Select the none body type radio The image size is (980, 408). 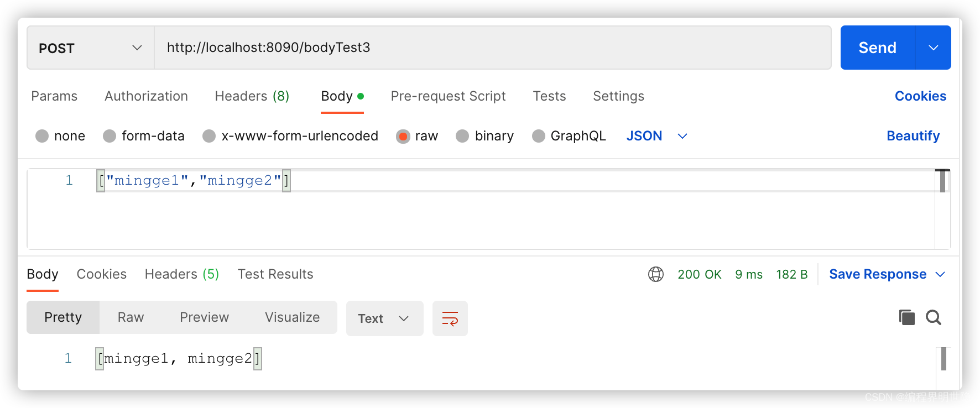click(42, 136)
